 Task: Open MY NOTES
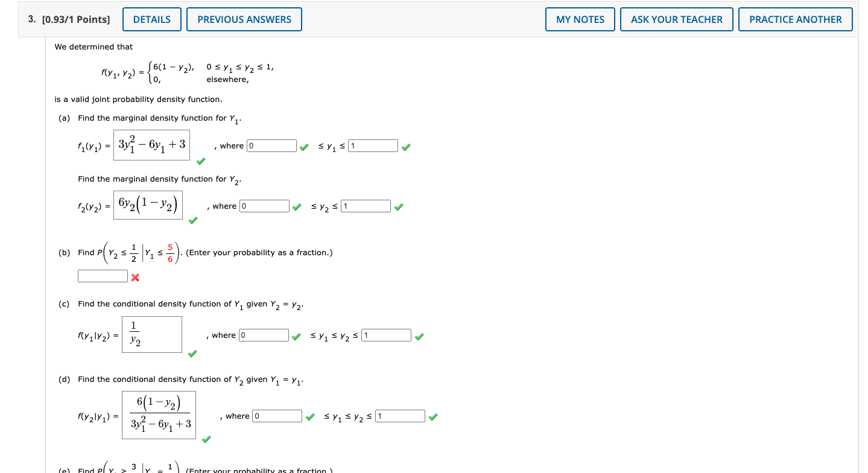pyautogui.click(x=580, y=19)
